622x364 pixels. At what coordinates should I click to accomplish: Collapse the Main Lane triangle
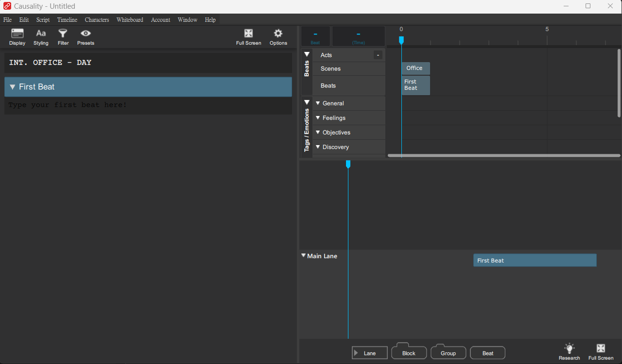click(304, 255)
